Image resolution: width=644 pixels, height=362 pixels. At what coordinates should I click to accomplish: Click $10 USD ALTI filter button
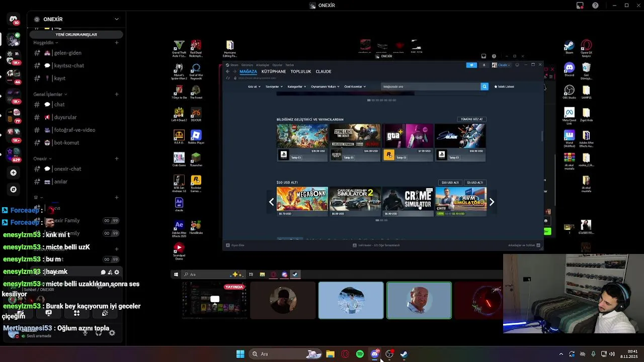[450, 183]
